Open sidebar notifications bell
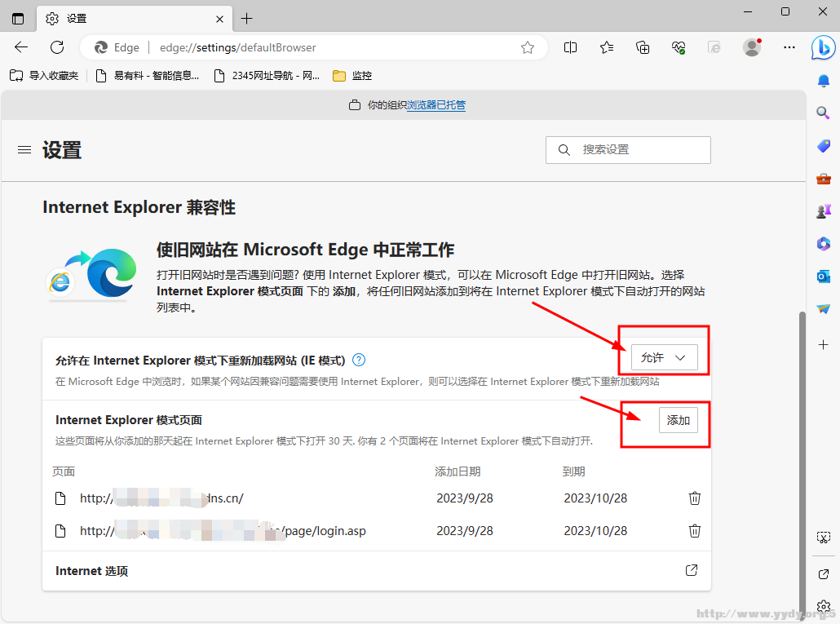840x624 pixels. [824, 81]
